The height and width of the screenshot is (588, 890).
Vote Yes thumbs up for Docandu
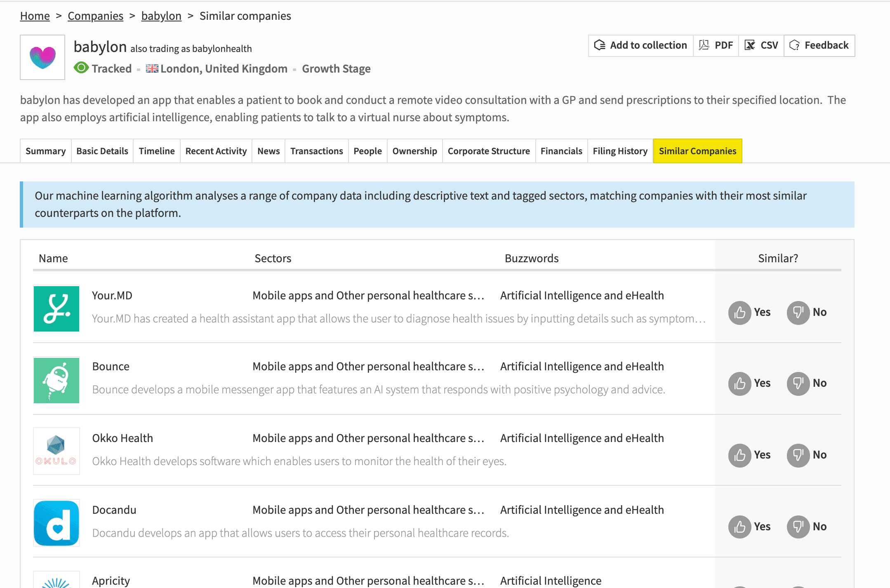740,527
